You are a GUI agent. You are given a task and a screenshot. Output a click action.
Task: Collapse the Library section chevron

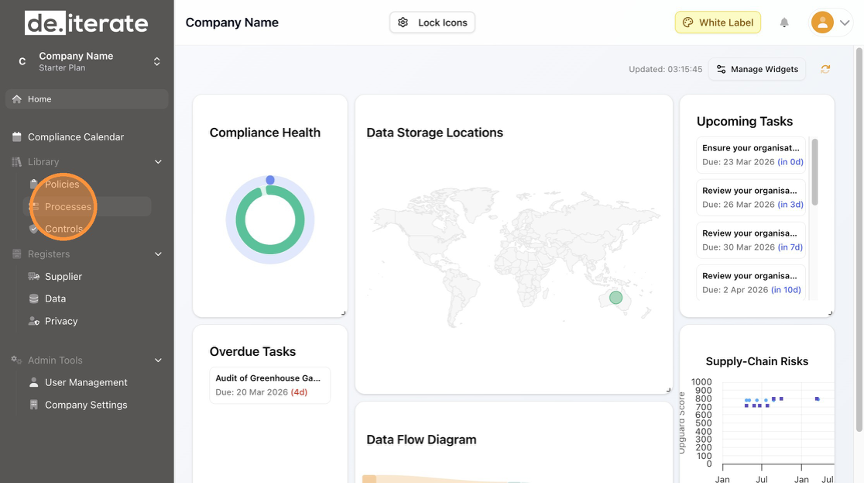158,162
